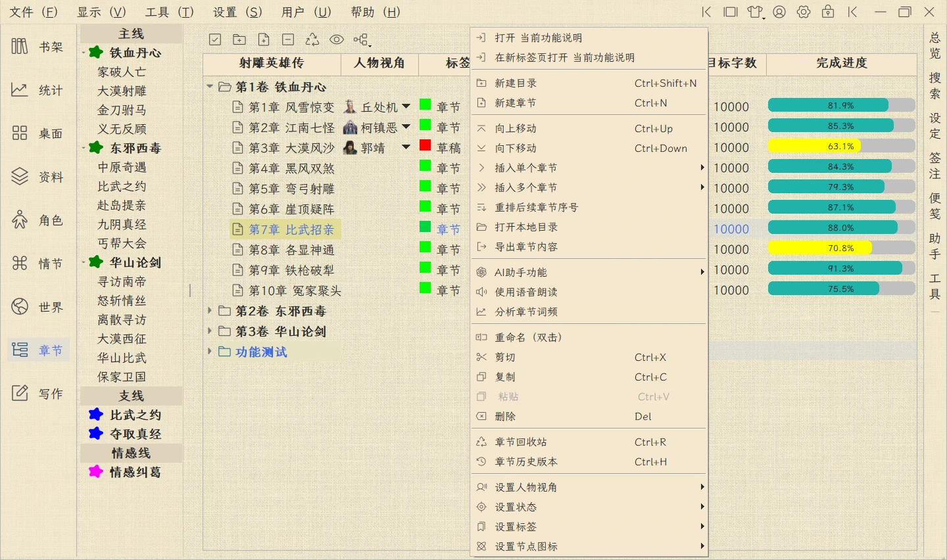Choose 设置节点图标 from context menu
The width and height of the screenshot is (947, 560).
589,546
